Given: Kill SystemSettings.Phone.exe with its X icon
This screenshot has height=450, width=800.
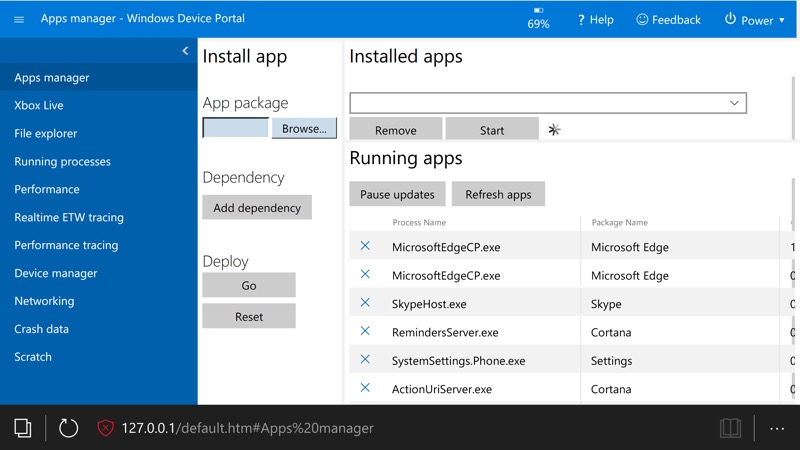Looking at the screenshot, I should [x=365, y=359].
